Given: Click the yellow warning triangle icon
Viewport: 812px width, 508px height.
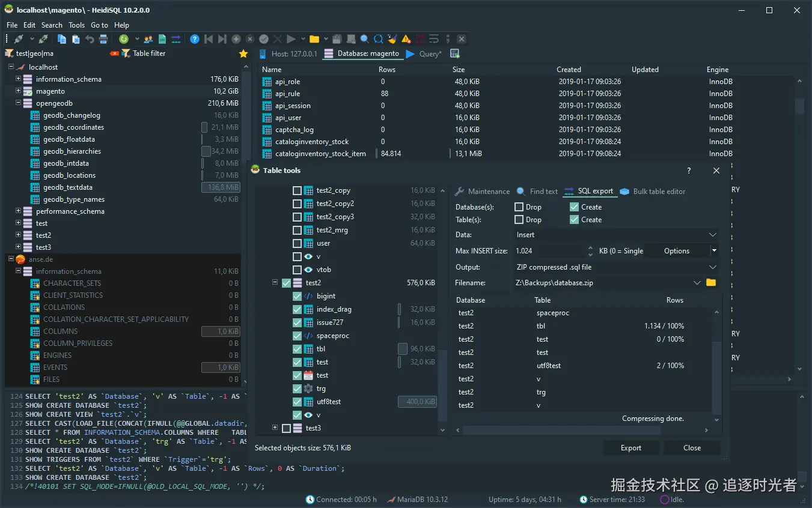Looking at the screenshot, I should pos(406,39).
